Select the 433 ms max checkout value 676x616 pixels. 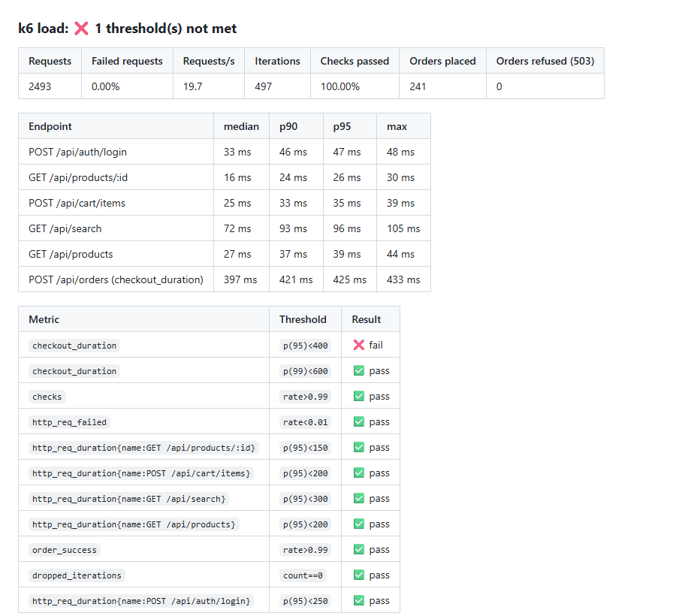pos(403,279)
